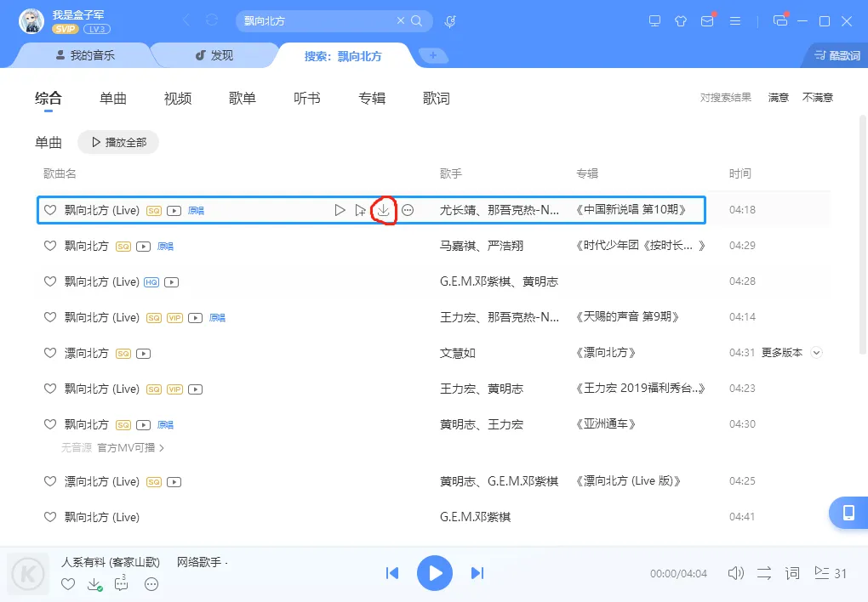868x602 pixels.
Task: Click the download icon in first song row
Action: click(x=383, y=210)
